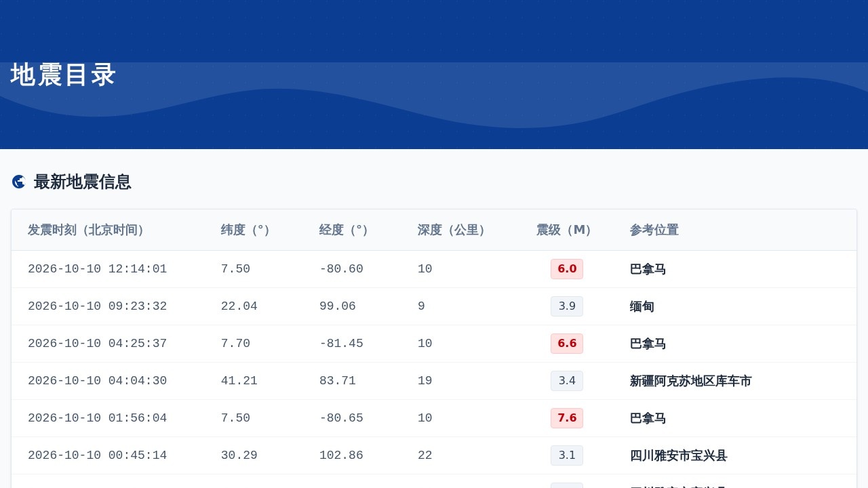Click depth value 22

[425, 455]
